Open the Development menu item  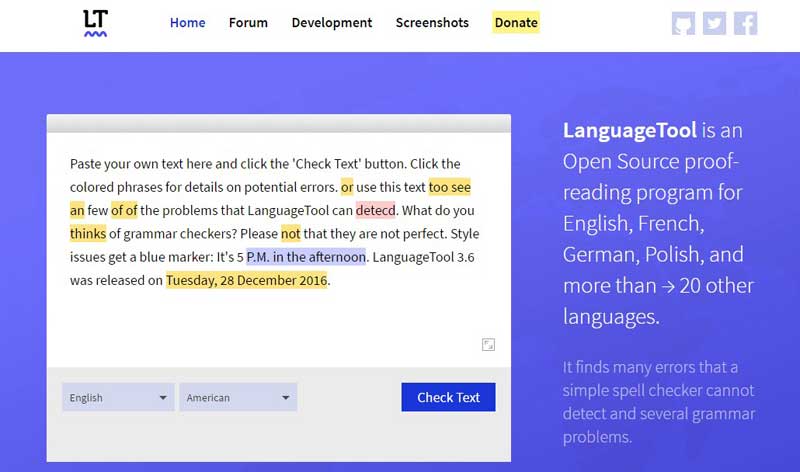pos(332,23)
